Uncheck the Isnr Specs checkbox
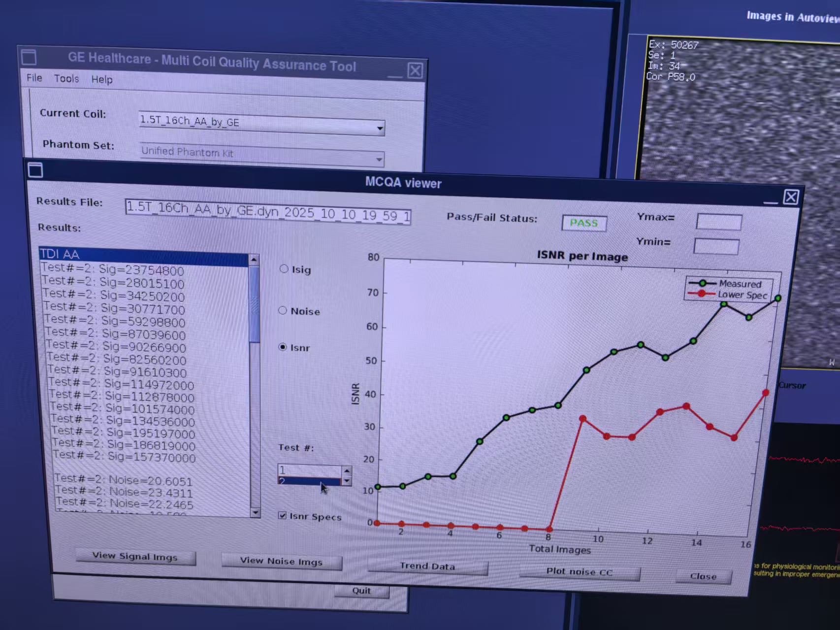840x630 pixels. (x=282, y=515)
